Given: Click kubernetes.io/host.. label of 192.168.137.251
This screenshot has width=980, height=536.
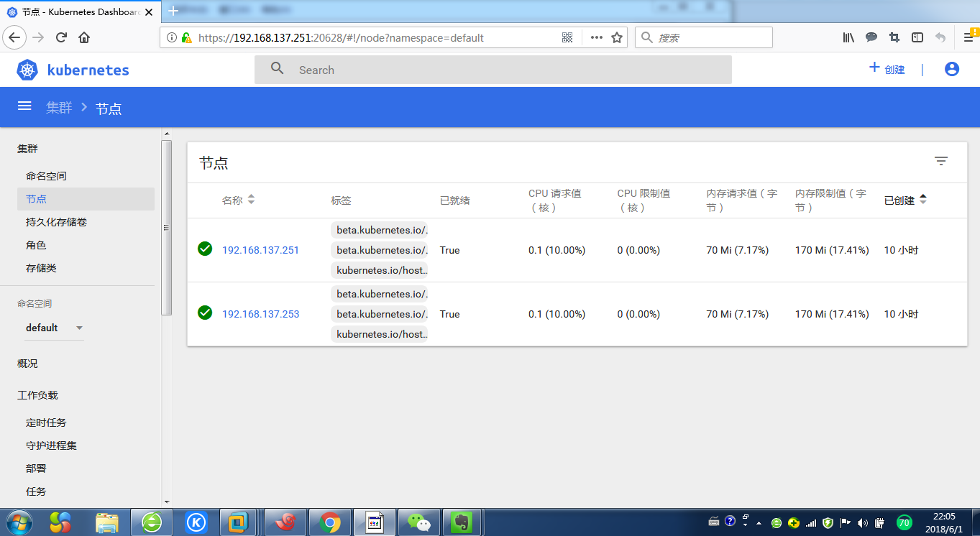Looking at the screenshot, I should [x=380, y=270].
